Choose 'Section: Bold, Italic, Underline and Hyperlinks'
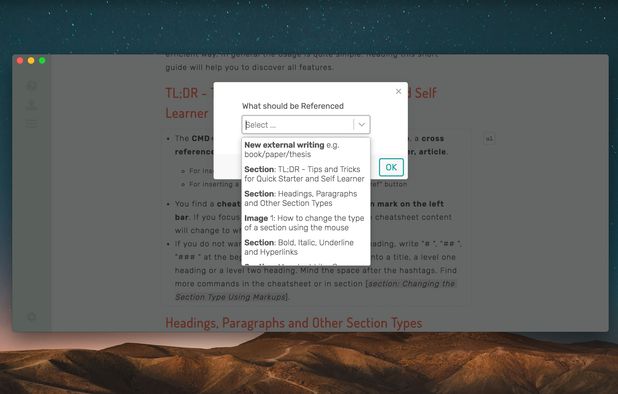Viewport: 618px width, 394px height. pyautogui.click(x=306, y=247)
